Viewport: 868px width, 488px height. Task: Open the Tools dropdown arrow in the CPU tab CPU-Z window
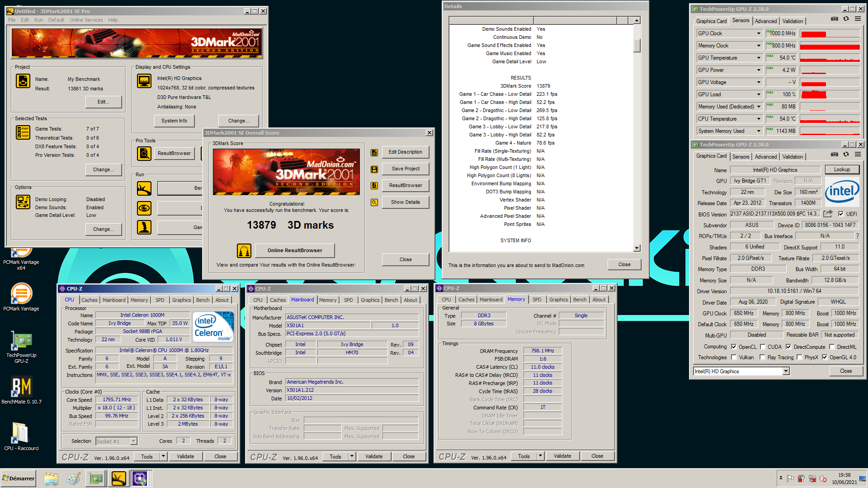pyautogui.click(x=163, y=456)
